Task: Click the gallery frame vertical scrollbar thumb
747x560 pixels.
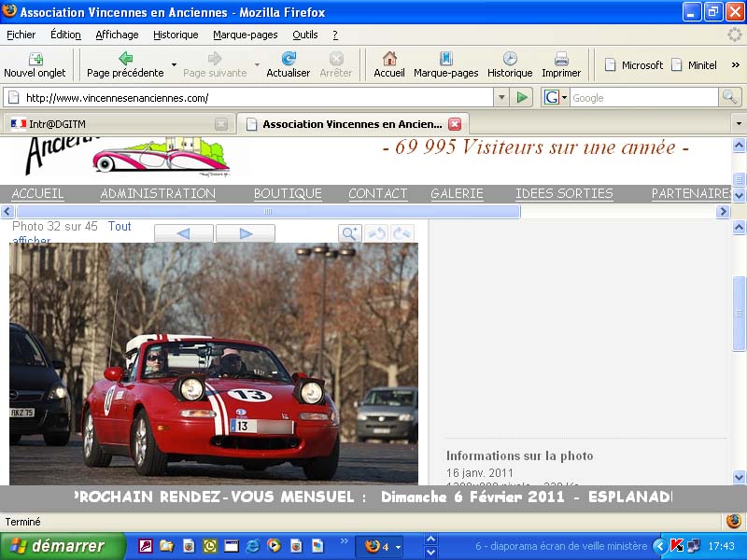Action: [x=739, y=314]
